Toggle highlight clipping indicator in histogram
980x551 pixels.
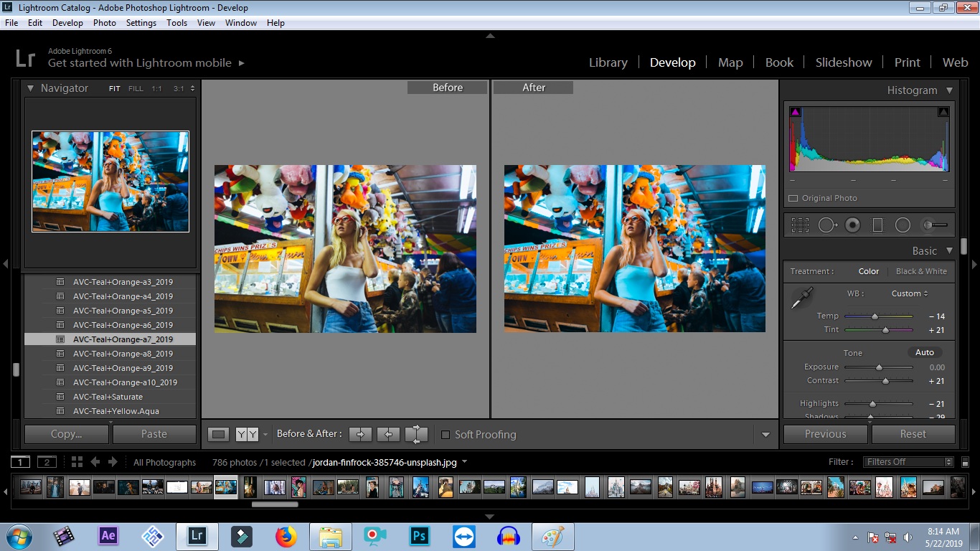[x=943, y=112]
